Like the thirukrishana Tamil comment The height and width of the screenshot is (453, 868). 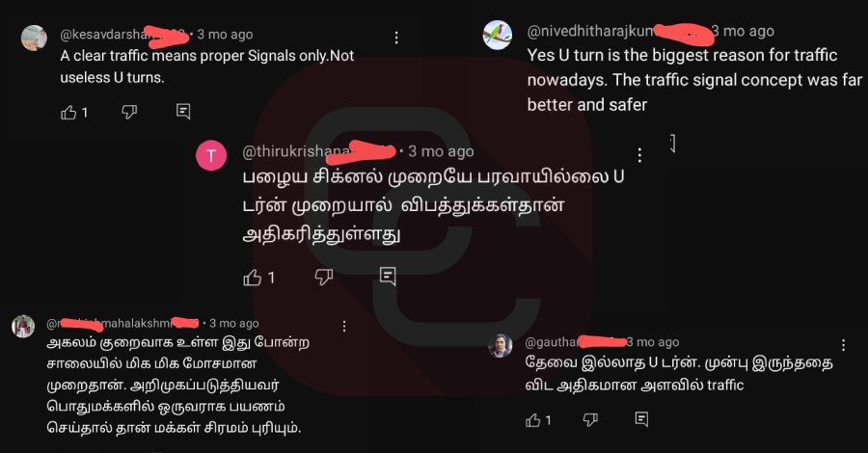pyautogui.click(x=253, y=278)
